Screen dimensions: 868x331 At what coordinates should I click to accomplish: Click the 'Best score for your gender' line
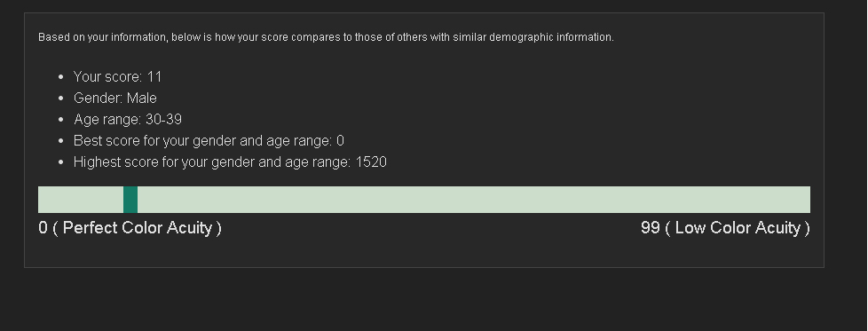209,140
